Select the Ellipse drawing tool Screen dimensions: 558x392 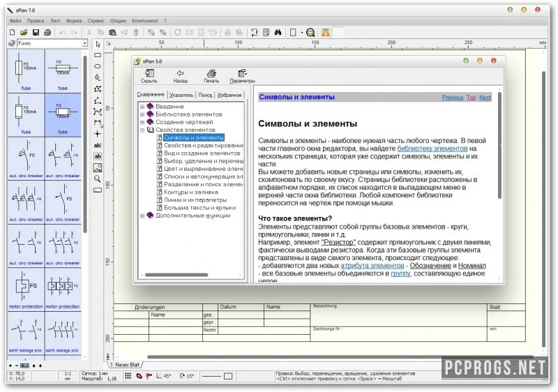(98, 66)
